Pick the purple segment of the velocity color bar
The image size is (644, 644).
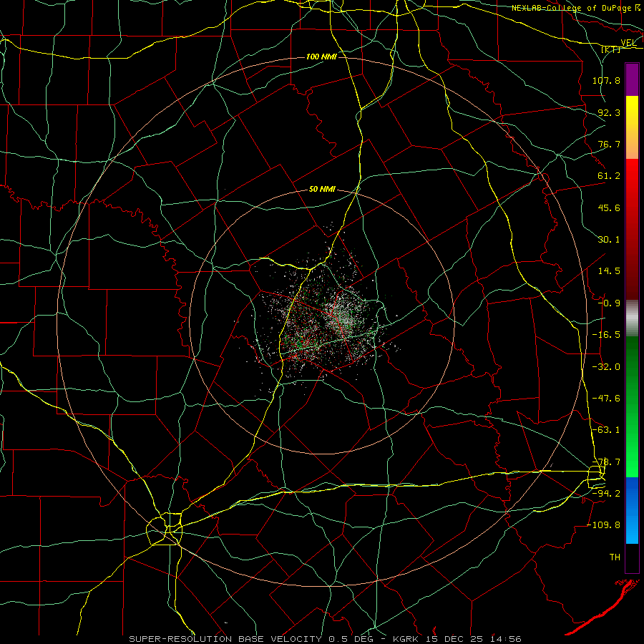click(632, 79)
